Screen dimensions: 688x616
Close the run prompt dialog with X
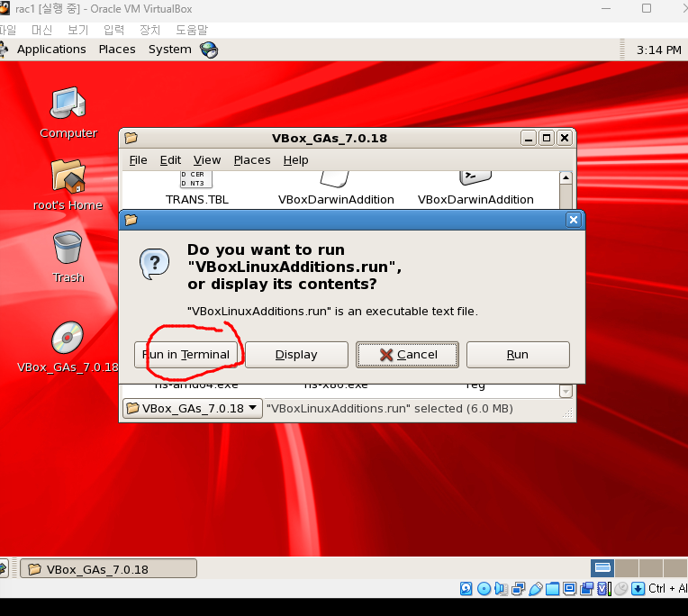(573, 220)
